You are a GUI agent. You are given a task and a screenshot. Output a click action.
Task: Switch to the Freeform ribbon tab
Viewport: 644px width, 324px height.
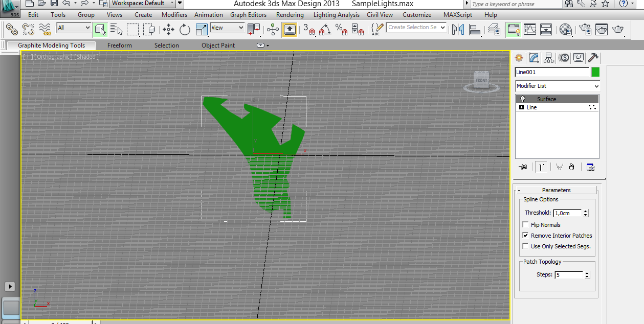pyautogui.click(x=119, y=45)
